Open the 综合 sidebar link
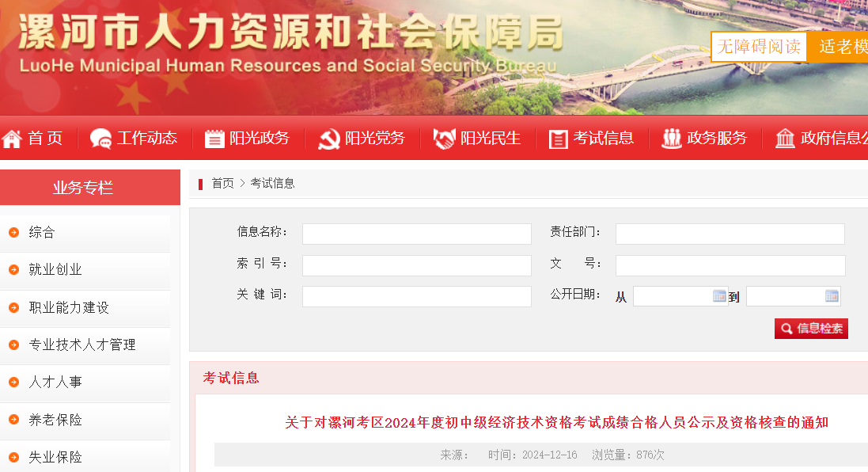The image size is (868, 472). click(42, 232)
